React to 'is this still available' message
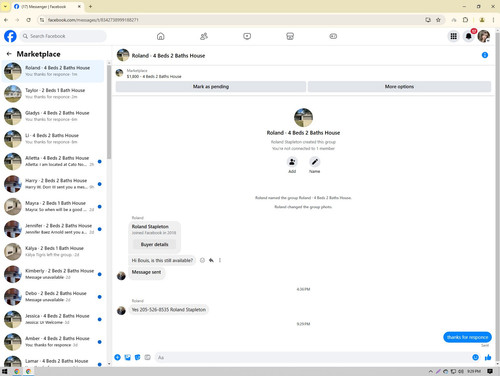 click(x=202, y=260)
